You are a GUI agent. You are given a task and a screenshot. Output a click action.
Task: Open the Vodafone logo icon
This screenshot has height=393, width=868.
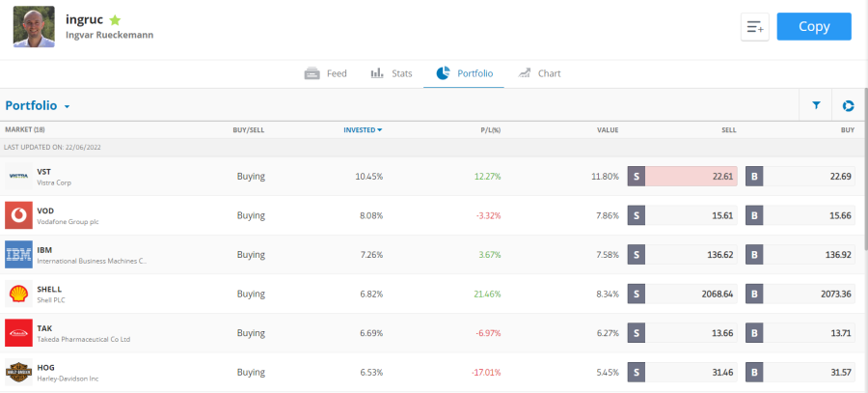tap(19, 215)
